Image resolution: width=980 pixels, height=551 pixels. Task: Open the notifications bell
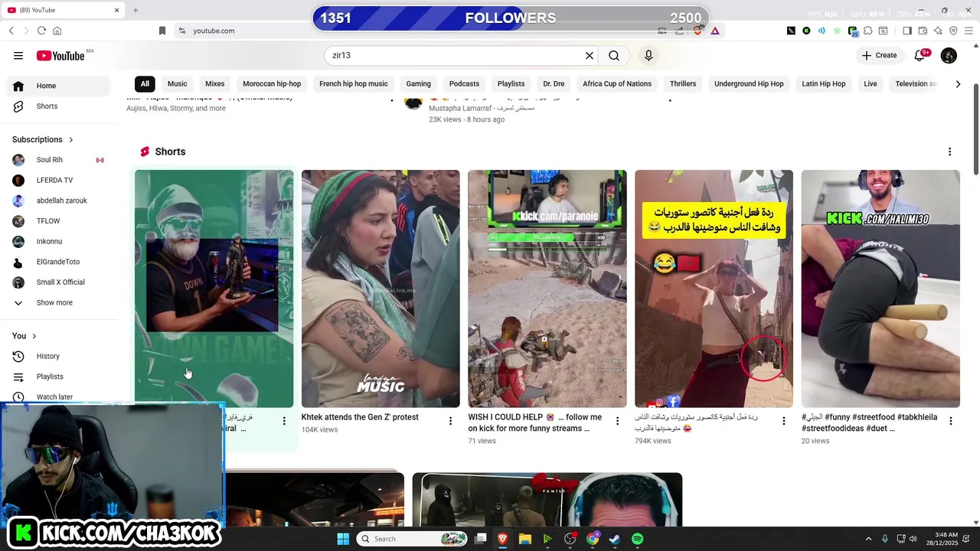click(x=921, y=55)
